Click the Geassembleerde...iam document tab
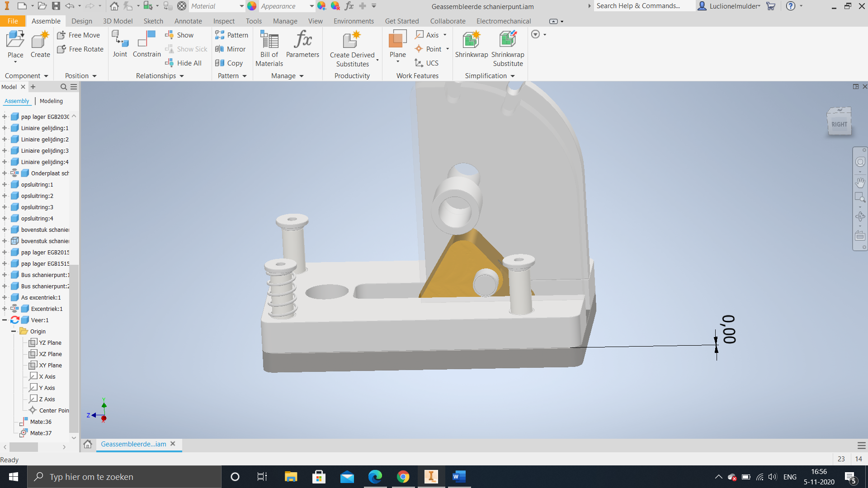 [x=133, y=444]
